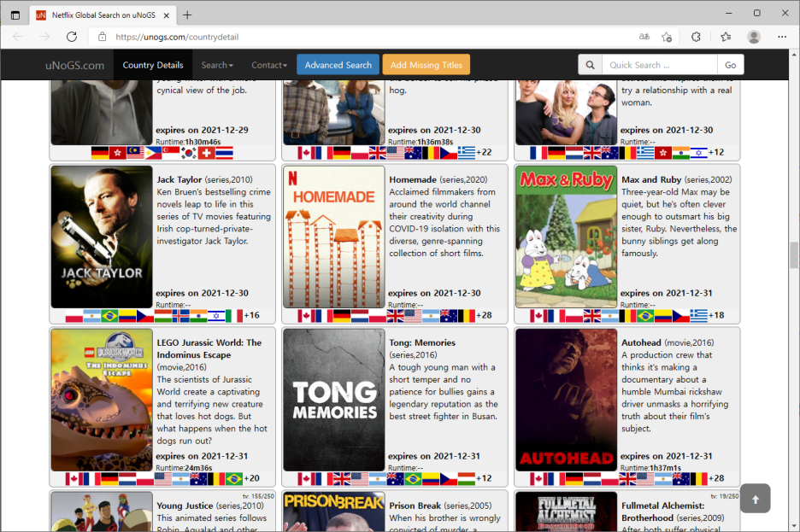Show +18 more countries for Max and Ruby
This screenshot has width=800, height=532.
(x=716, y=315)
